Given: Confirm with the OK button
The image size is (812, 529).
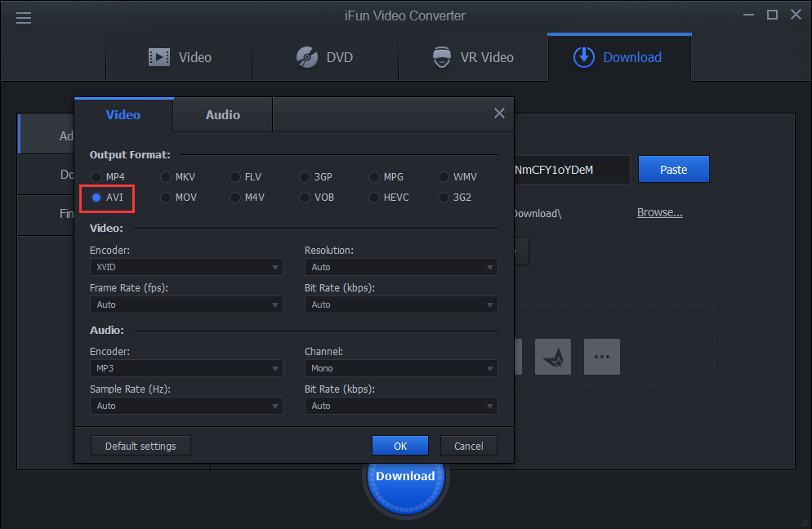Looking at the screenshot, I should [400, 446].
